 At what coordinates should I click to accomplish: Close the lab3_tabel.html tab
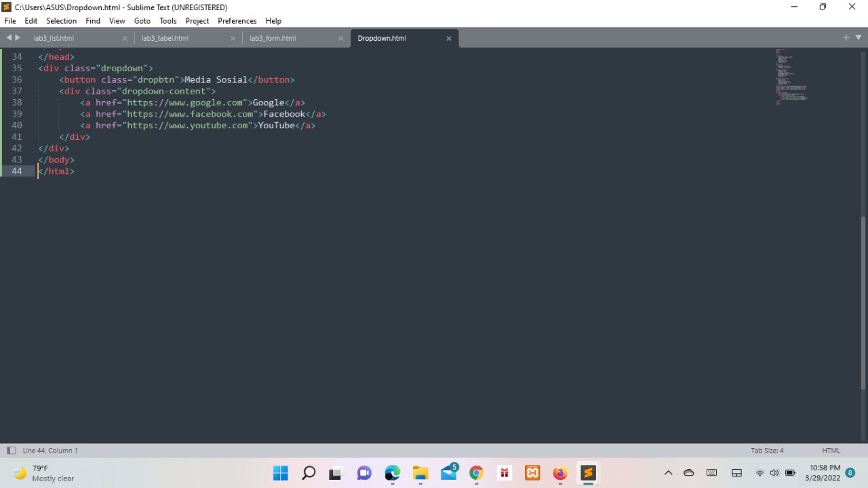coord(233,39)
